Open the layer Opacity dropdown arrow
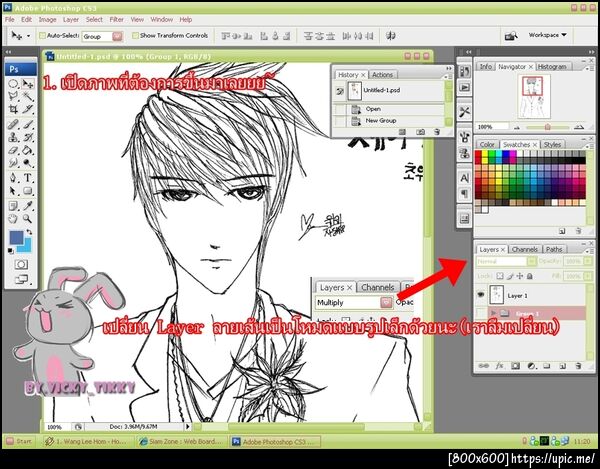This screenshot has height=469, width=600. tap(588, 261)
